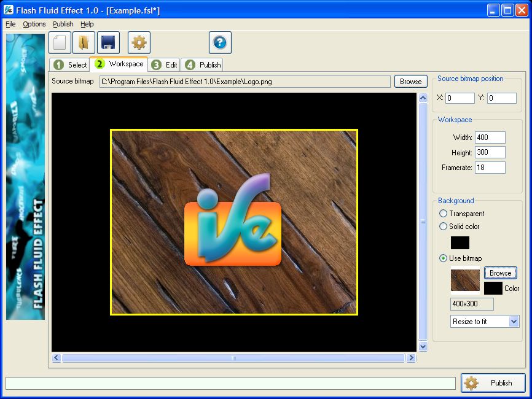Viewport: 532px width, 399px height.
Task: Click the vertical scrollbar up arrow
Action: click(x=423, y=98)
